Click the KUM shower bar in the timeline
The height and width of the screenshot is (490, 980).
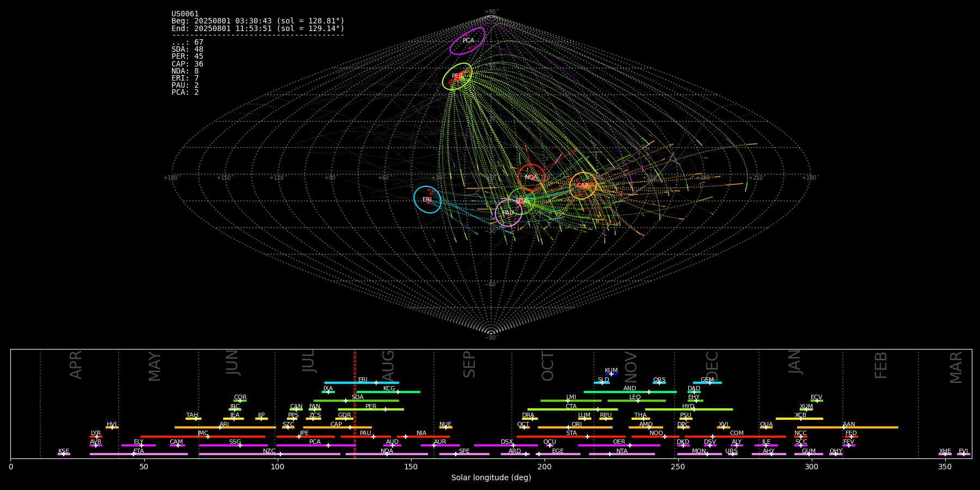click(x=611, y=374)
